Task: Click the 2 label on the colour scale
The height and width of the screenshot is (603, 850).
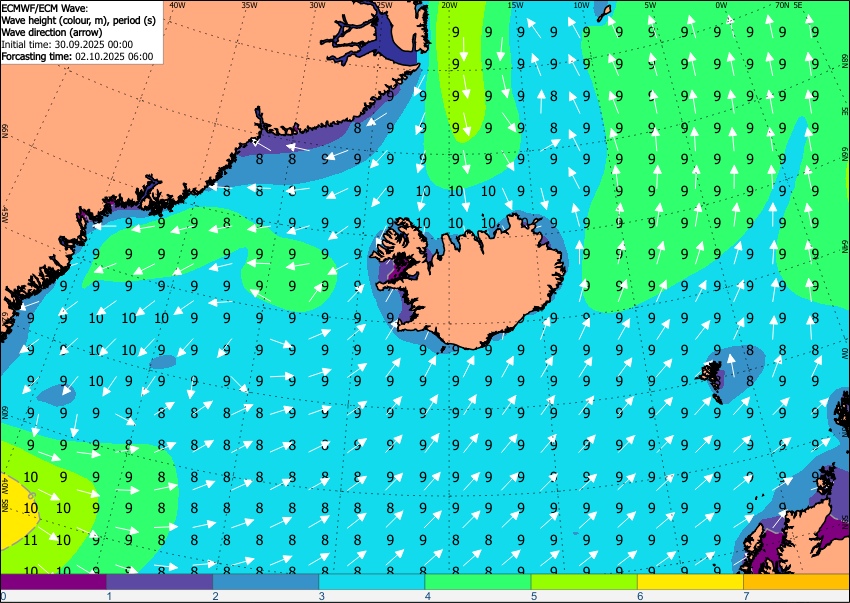Action: (215, 596)
